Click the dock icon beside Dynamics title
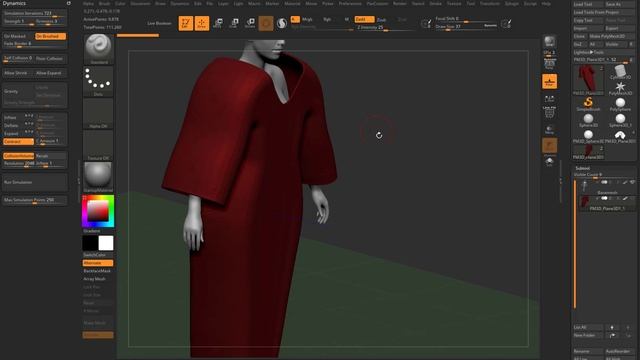The height and width of the screenshot is (360, 640). point(69,3)
